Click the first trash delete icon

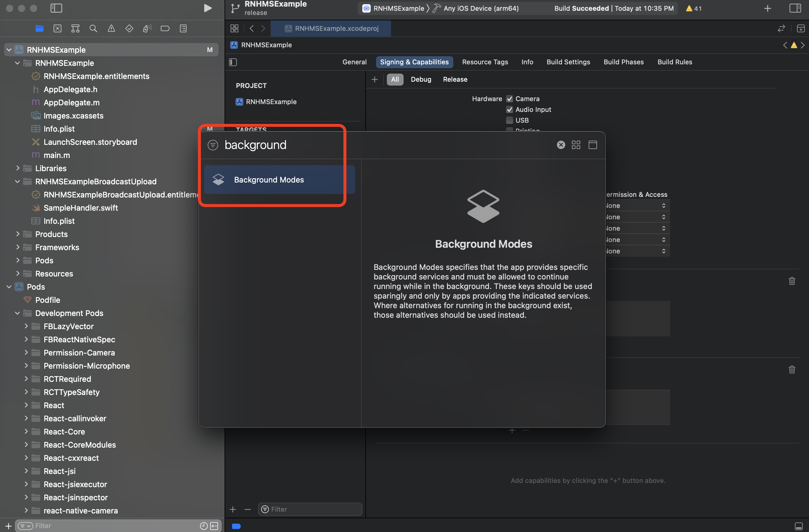pos(792,281)
